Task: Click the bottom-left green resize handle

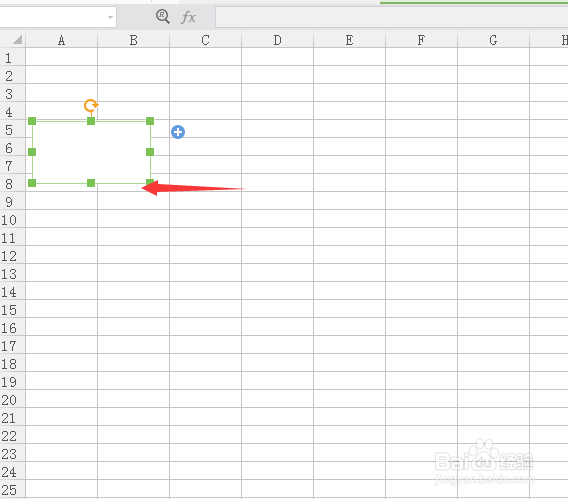Action: (32, 183)
